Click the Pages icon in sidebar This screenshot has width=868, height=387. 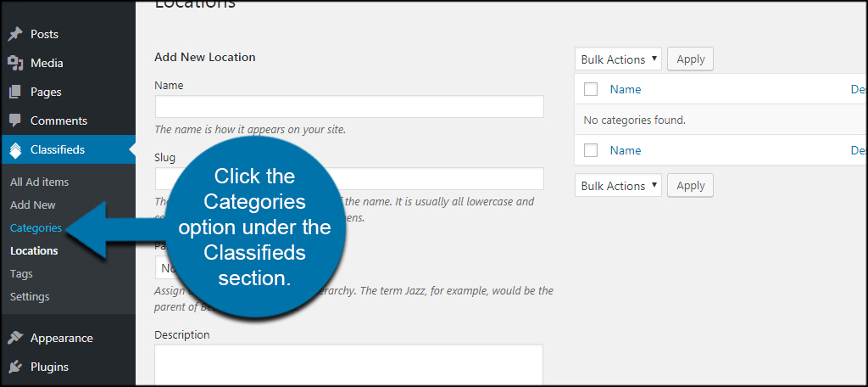pyautogui.click(x=15, y=92)
